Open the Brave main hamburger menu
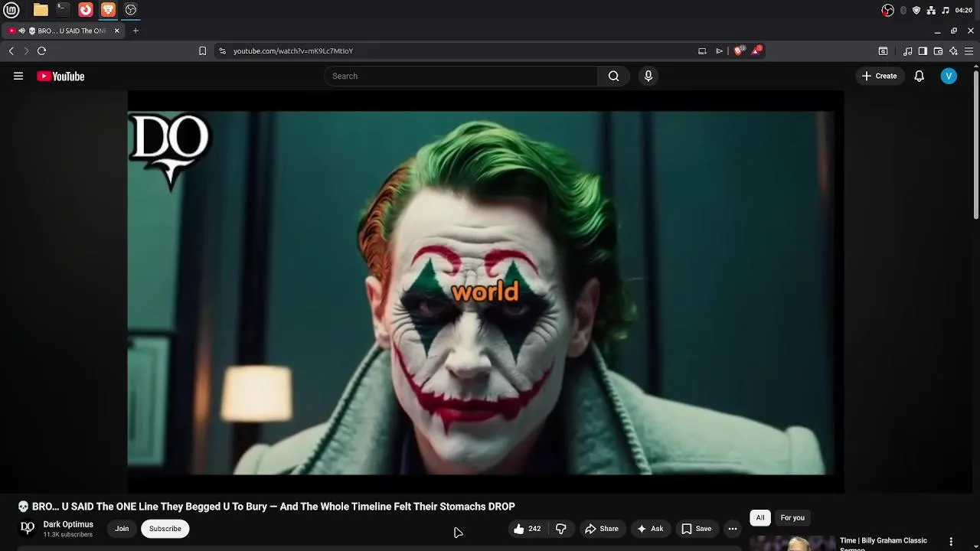Viewport: 980px width, 551px height. (x=969, y=51)
